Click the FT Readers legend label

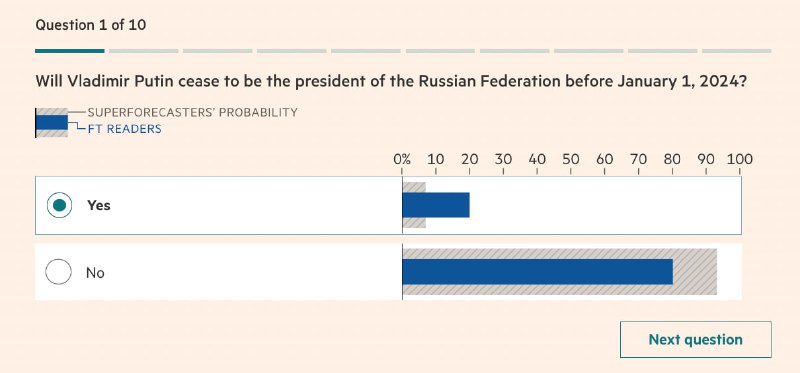pos(124,129)
